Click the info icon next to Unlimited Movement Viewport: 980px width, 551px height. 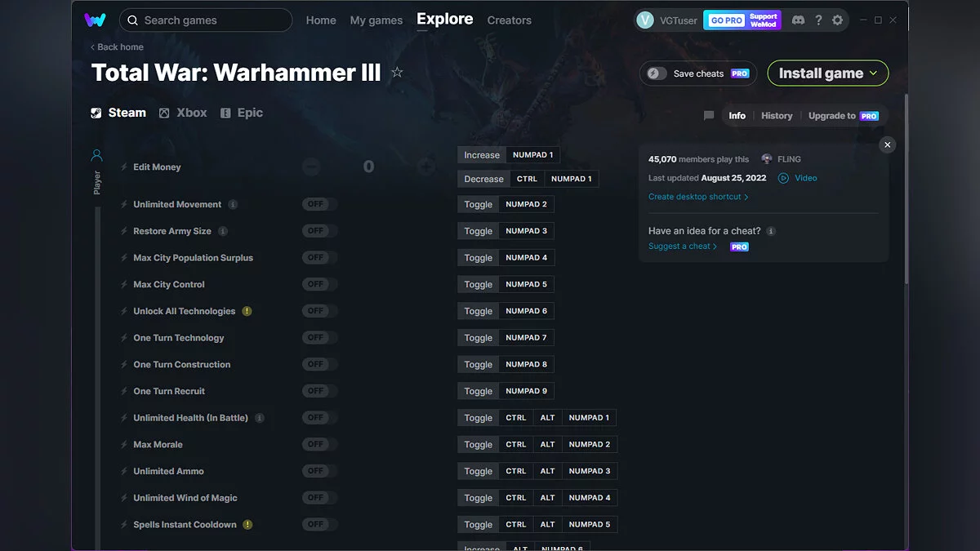(x=234, y=204)
